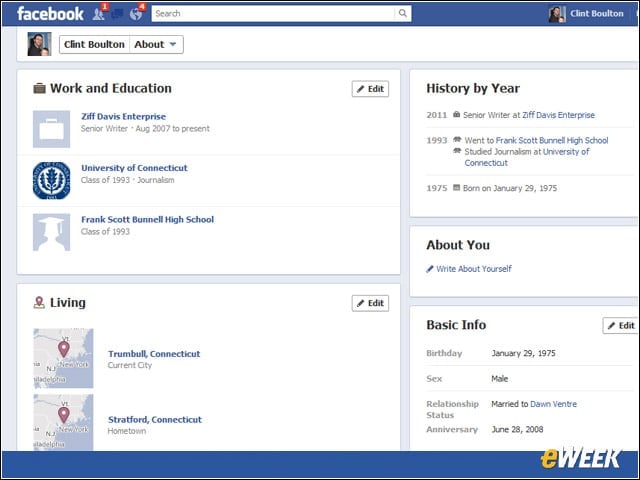The image size is (640, 480).
Task: Open the messages icon in top bar
Action: point(117,14)
